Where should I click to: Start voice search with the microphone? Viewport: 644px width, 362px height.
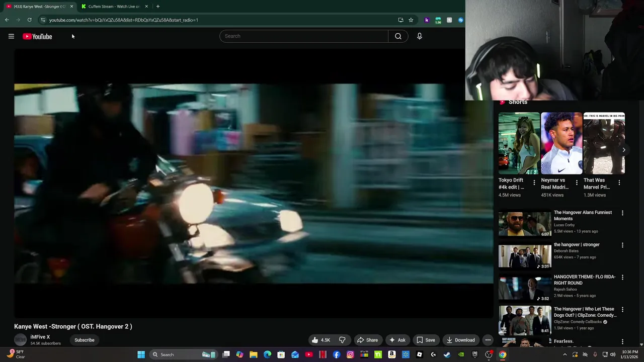coord(419,36)
